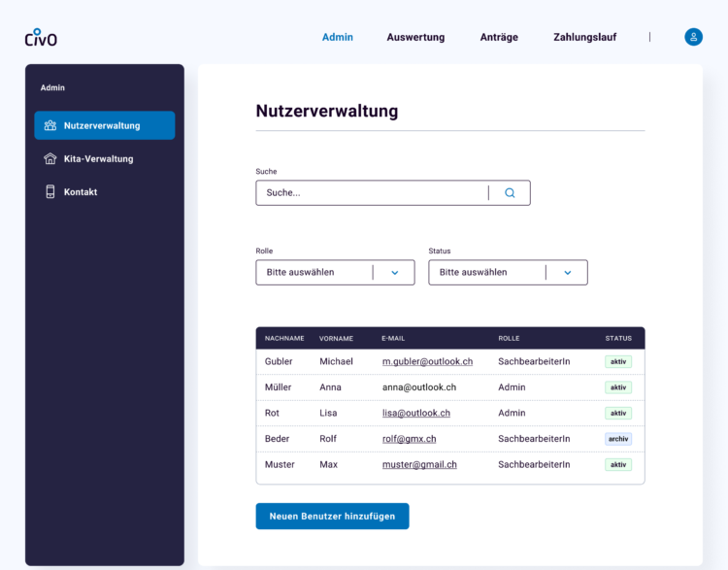
Task: Click the 'aktiv' badge for Muster
Action: point(618,464)
